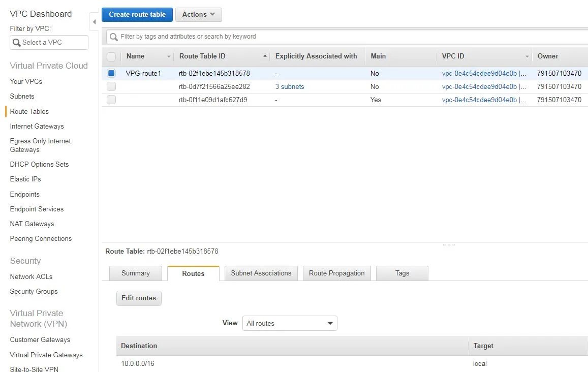Open Egress Only Internet Gateways
Viewport: 588px width, 372px height.
coord(40,145)
